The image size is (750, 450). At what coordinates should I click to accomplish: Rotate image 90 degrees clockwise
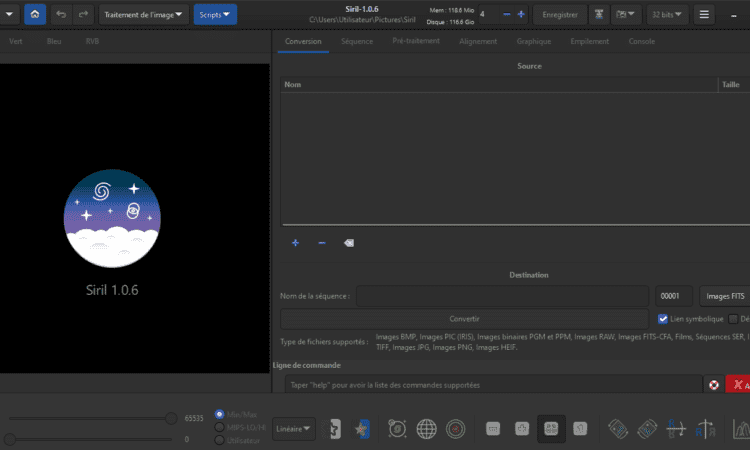point(647,429)
